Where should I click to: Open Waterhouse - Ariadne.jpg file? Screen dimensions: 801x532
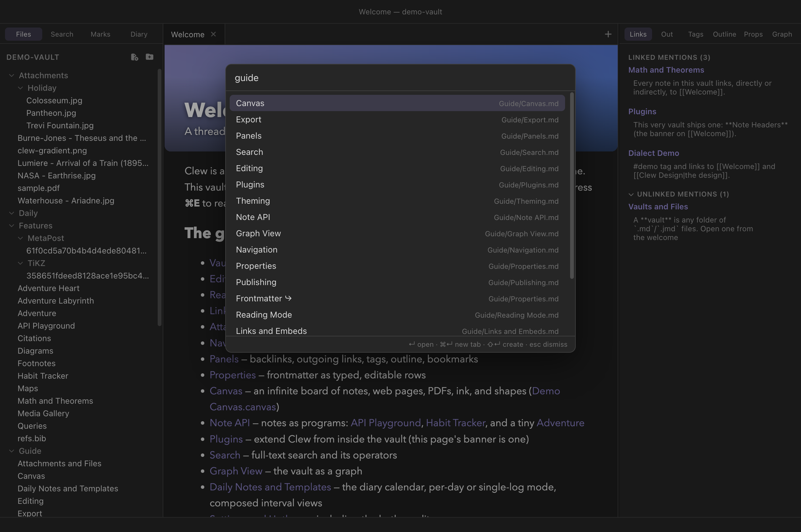point(66,201)
